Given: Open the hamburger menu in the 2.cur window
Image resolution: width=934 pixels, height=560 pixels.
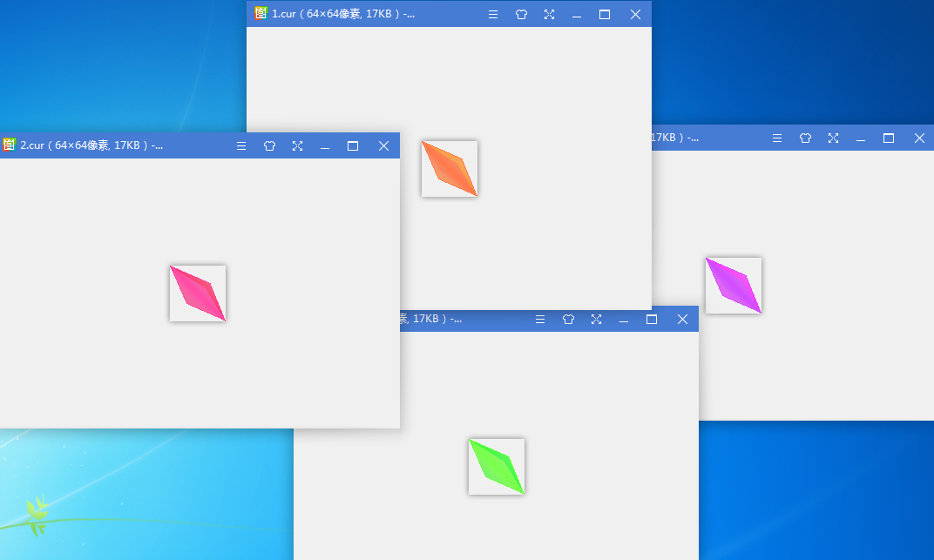Looking at the screenshot, I should 241,145.
